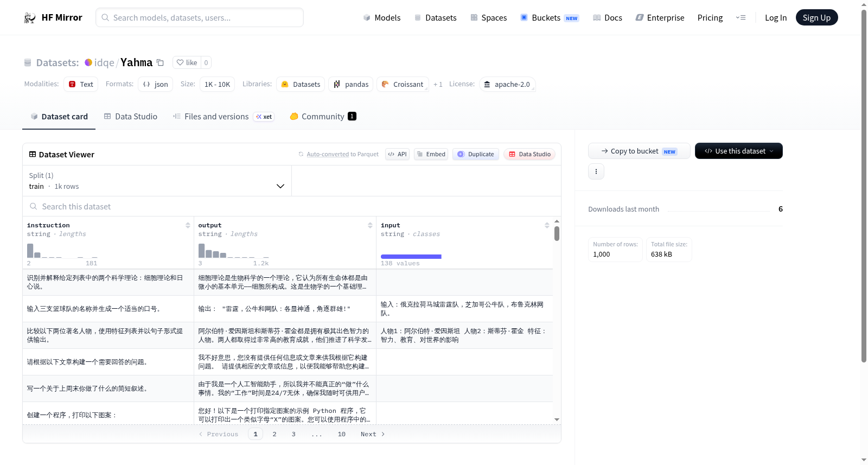Open the apache-2.0 license tag

[x=507, y=84]
